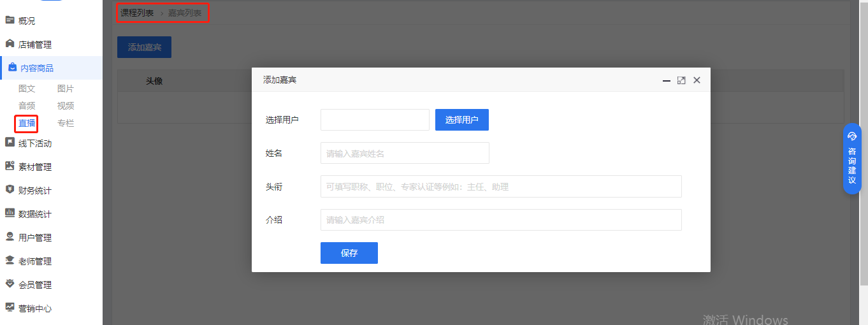
Task: Open 视频 submenu item
Action: [66, 106]
